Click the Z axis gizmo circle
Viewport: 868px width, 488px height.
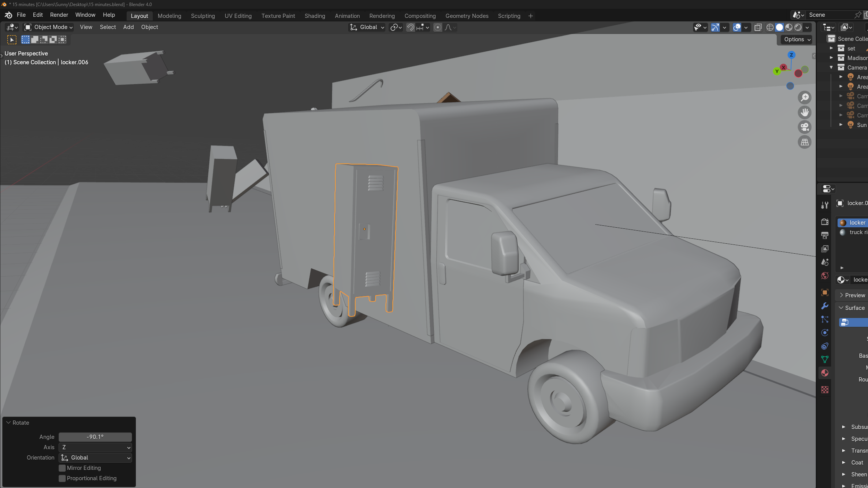click(791, 55)
